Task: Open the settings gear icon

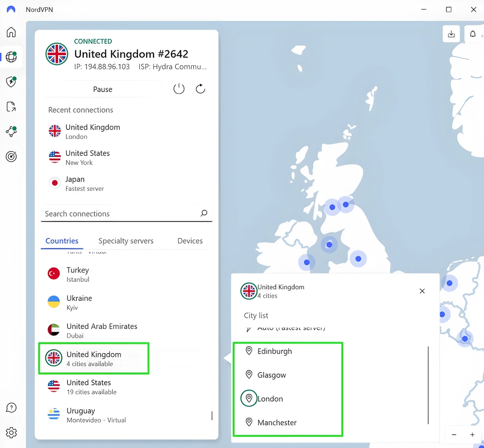Action: click(11, 433)
